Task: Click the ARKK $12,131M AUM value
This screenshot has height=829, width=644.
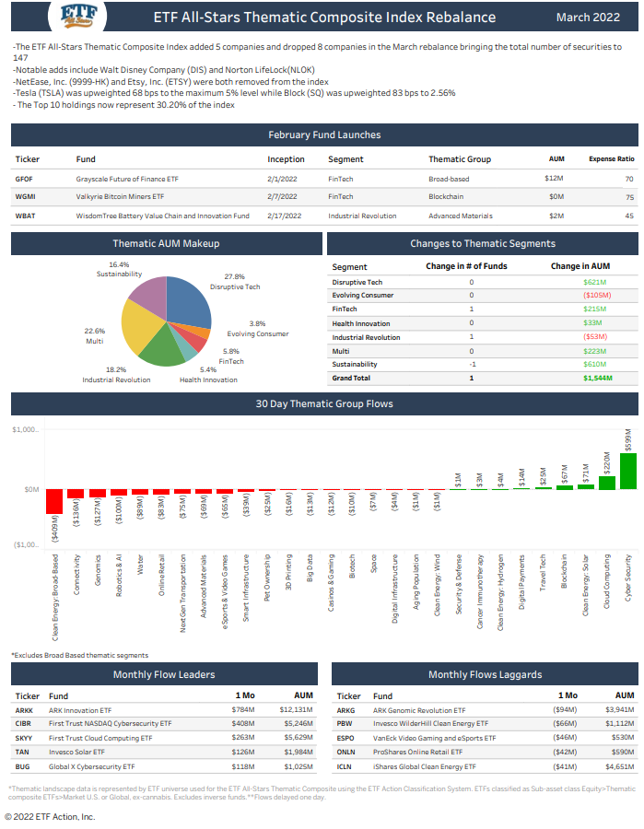Action: 296,709
